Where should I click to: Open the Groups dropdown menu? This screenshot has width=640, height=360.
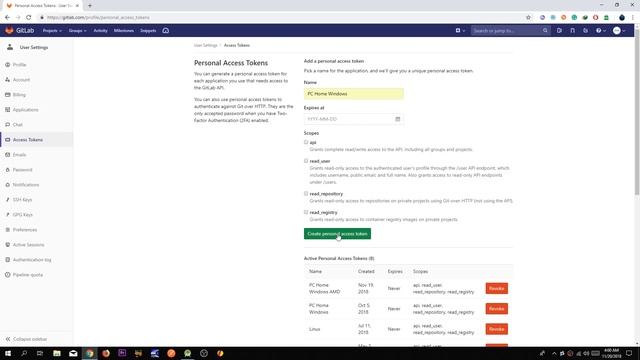point(77,31)
